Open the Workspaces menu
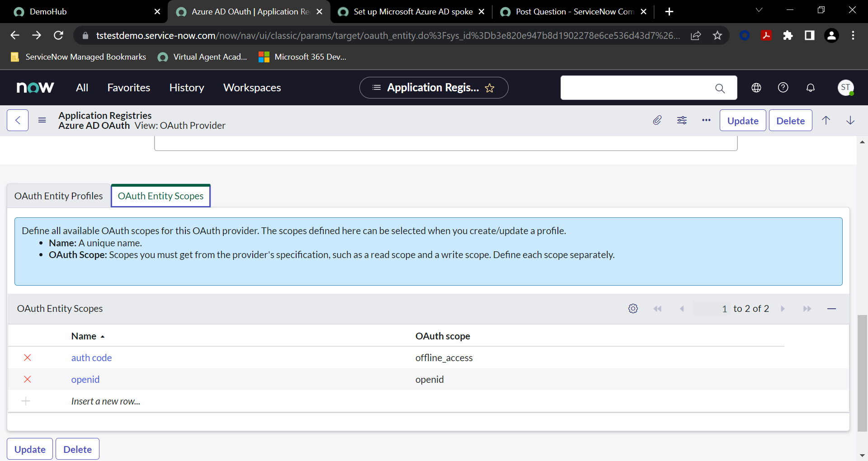Viewport: 868px width, 461px height. (252, 88)
